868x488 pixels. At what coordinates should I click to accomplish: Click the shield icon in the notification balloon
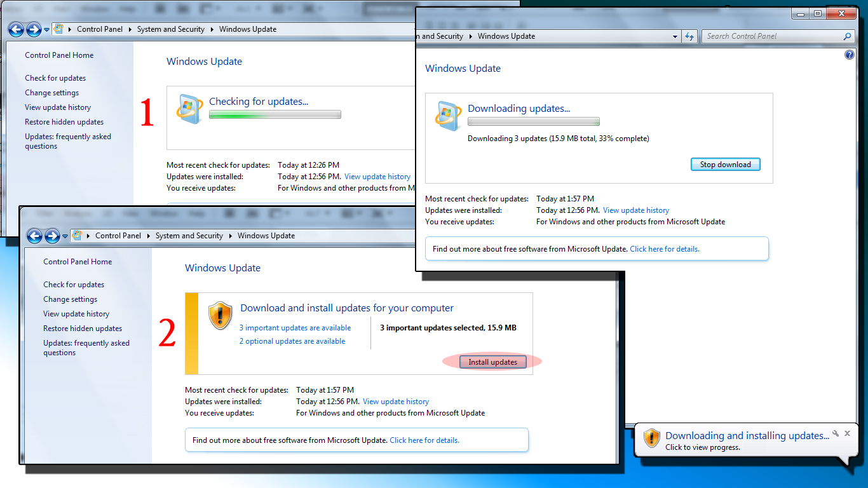(x=652, y=438)
